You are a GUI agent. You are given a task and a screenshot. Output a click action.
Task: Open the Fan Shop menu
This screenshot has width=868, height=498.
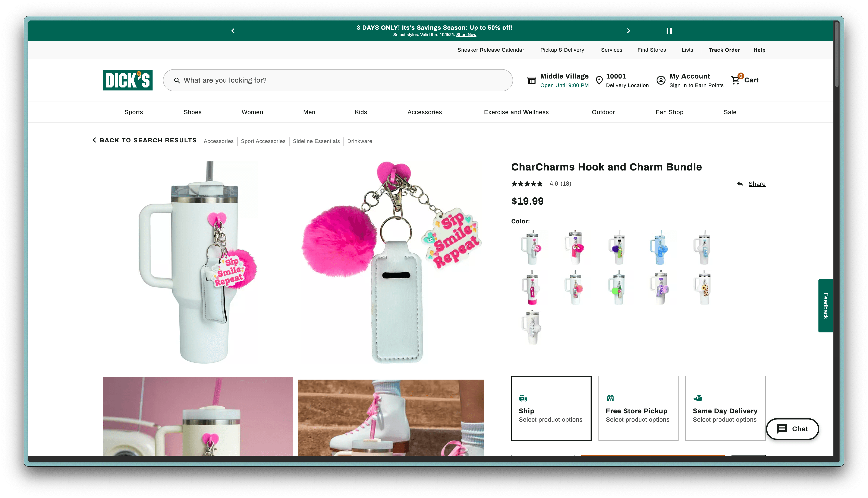tap(669, 112)
